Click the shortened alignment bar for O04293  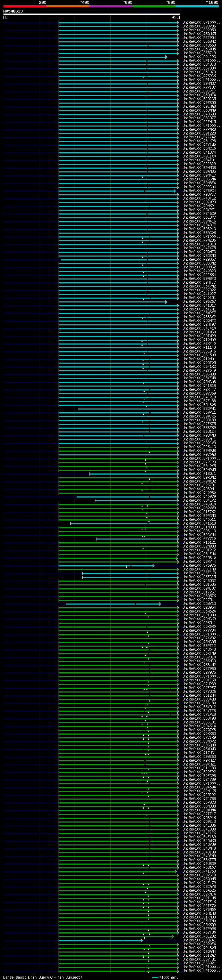(113, 57)
